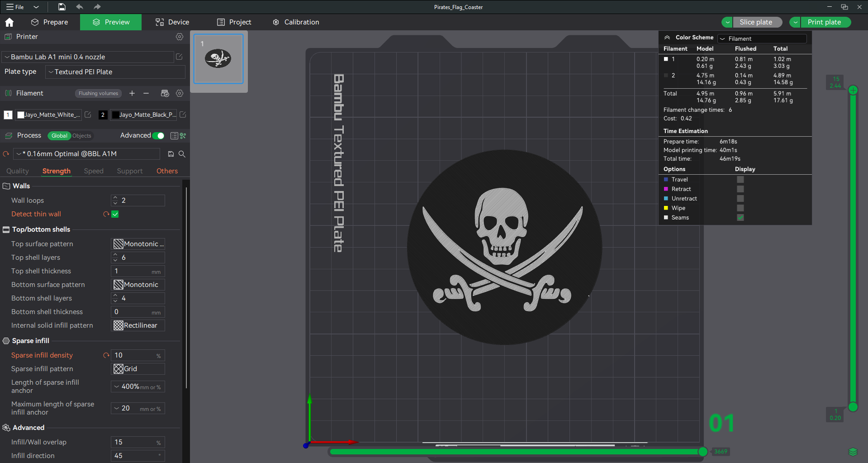Search process settings magnifier icon
The image size is (868, 463).
click(x=182, y=154)
